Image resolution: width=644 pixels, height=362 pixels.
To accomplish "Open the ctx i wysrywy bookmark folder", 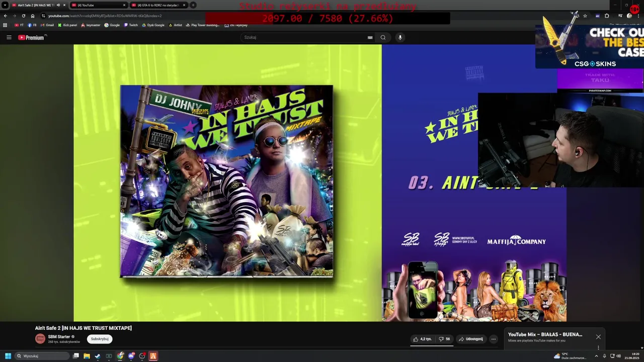I will [236, 25].
